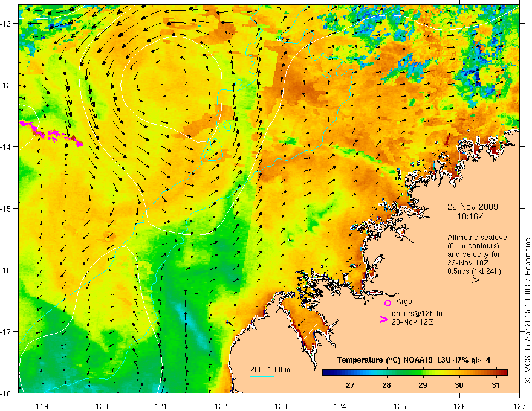
Task: Click the longitude 126 axis label
Action: [459, 407]
